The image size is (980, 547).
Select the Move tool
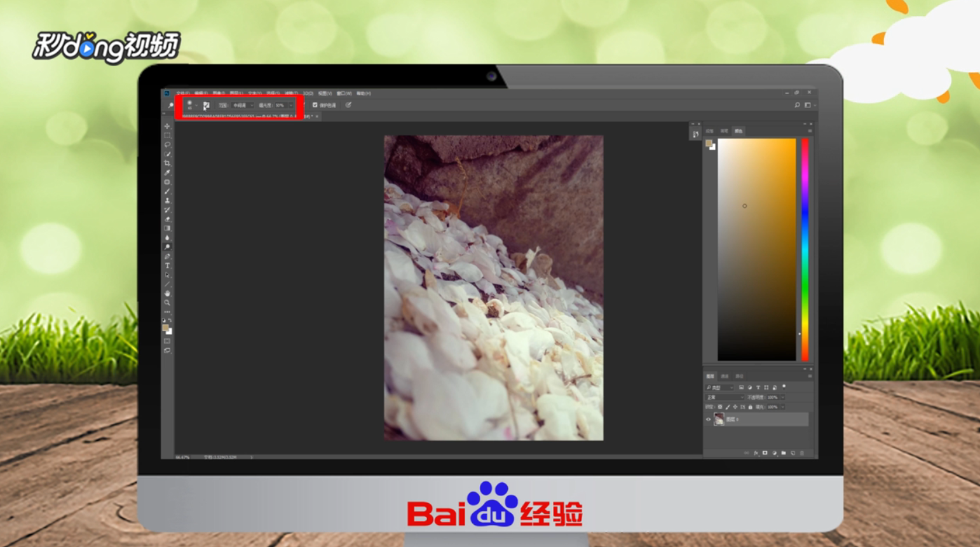[167, 126]
